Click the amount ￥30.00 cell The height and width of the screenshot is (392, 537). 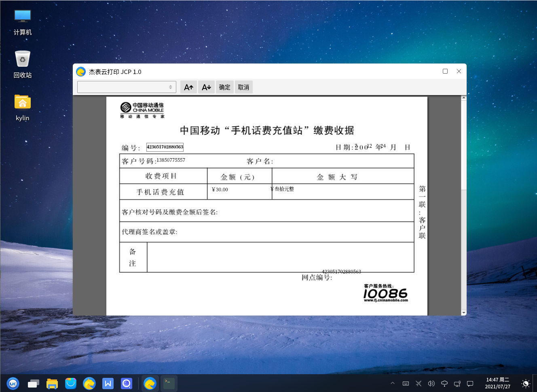[x=220, y=189]
